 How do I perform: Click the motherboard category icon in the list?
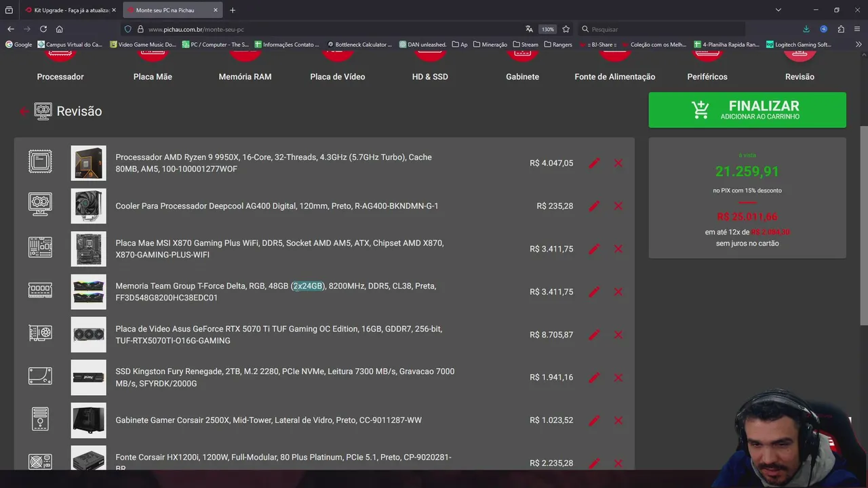[40, 247]
